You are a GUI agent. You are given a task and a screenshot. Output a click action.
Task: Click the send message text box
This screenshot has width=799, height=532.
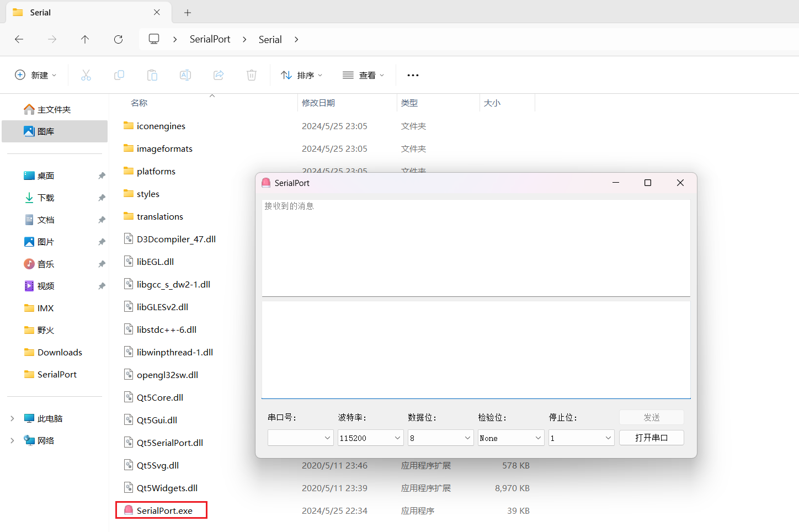click(476, 349)
